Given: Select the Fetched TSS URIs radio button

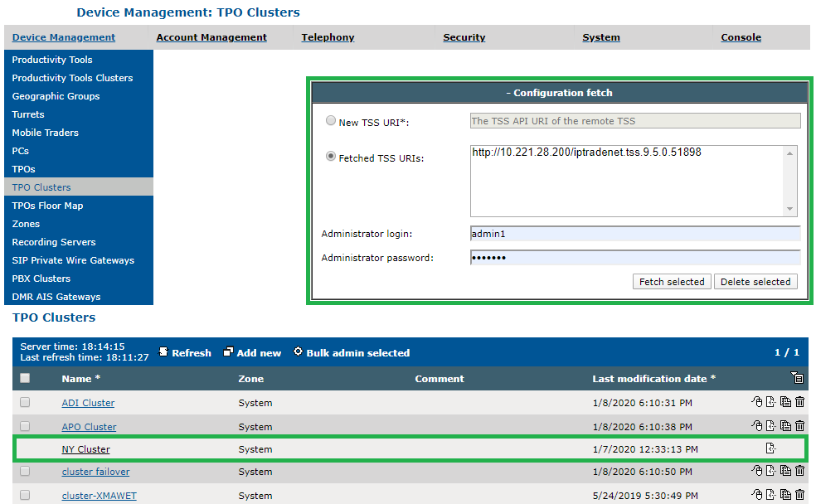Looking at the screenshot, I should [330, 156].
